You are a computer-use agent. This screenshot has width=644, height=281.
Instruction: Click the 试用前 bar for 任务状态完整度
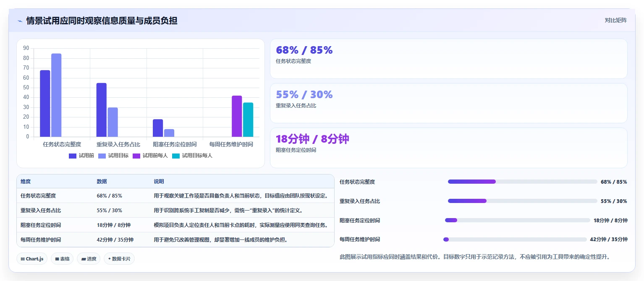point(45,104)
